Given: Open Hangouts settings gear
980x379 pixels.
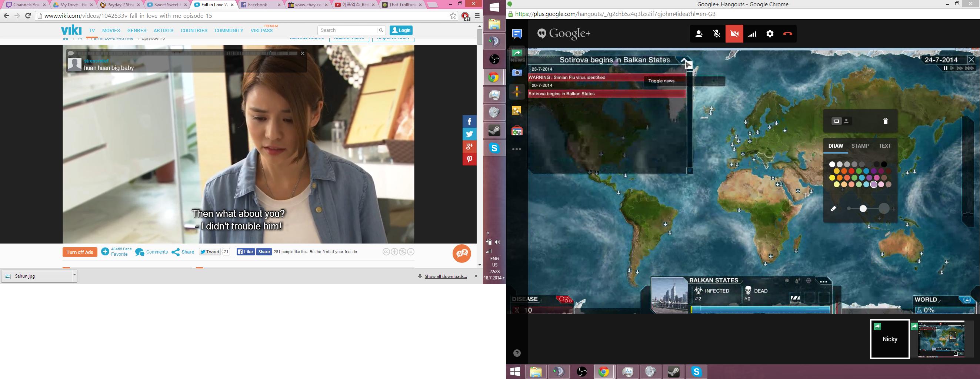Looking at the screenshot, I should coord(770,34).
